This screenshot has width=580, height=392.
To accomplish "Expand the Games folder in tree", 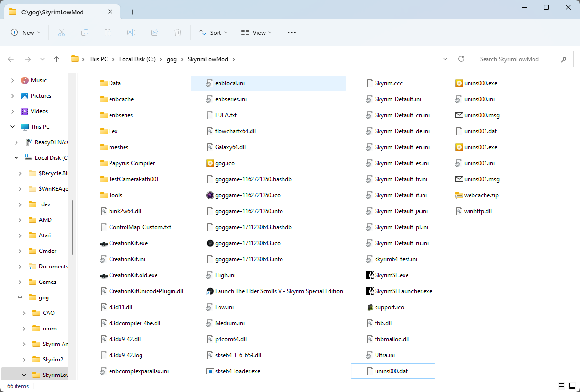I will point(20,282).
